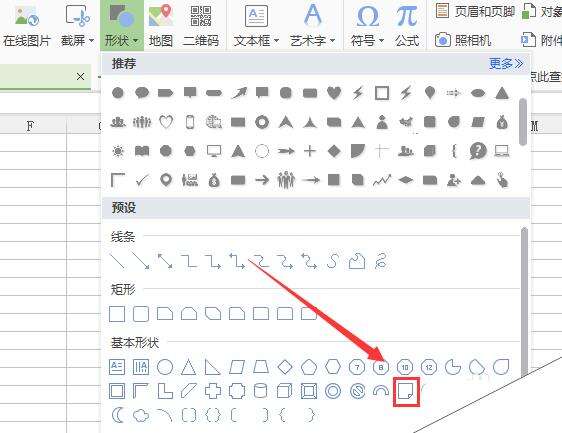Screen dimensions: 562x433
Task: Select the diamond in 基本形状
Action: [285, 367]
